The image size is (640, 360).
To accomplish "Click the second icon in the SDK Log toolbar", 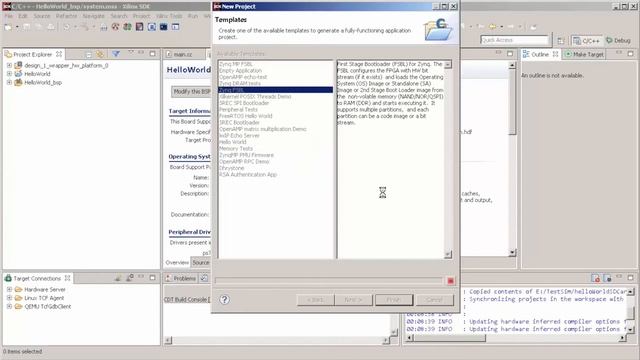I will pyautogui.click(x=607, y=278).
